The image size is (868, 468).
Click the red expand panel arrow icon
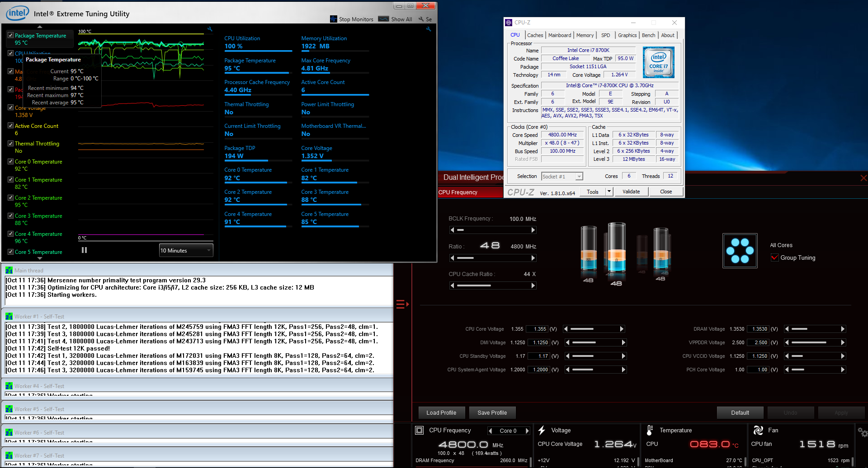point(402,304)
